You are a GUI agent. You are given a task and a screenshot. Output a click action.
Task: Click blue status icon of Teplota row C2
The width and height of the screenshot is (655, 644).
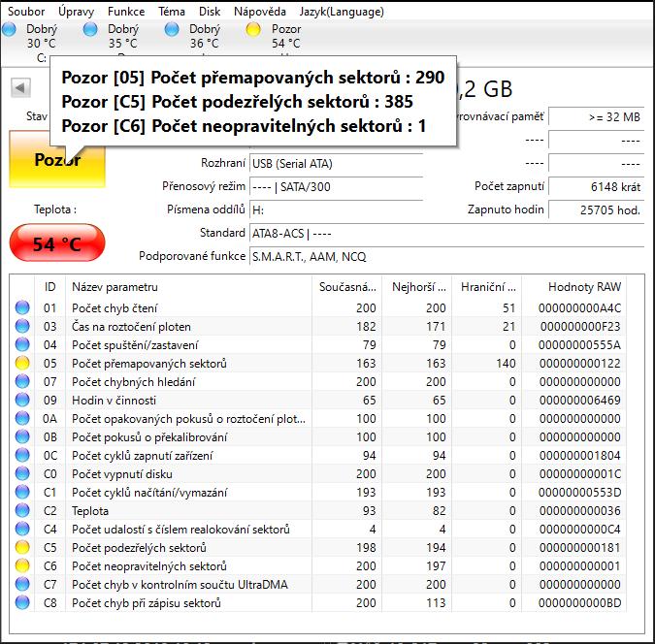pyautogui.click(x=22, y=511)
